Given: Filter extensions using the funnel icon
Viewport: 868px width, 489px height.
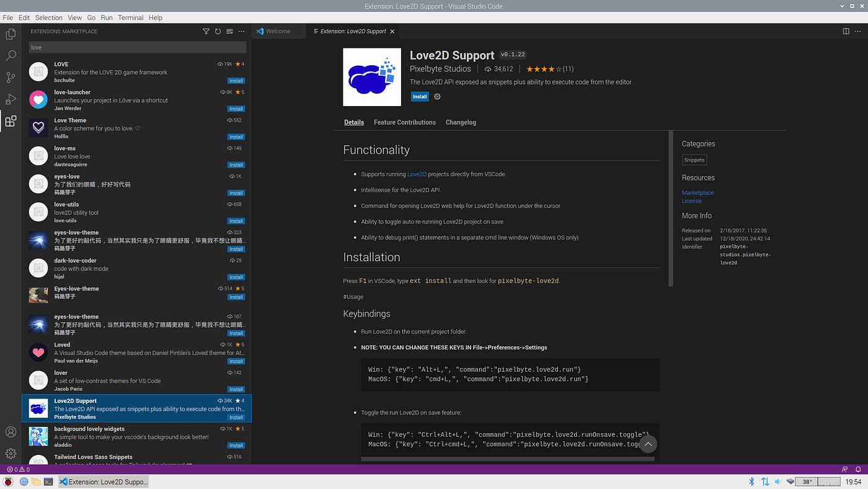Looking at the screenshot, I should 206,31.
